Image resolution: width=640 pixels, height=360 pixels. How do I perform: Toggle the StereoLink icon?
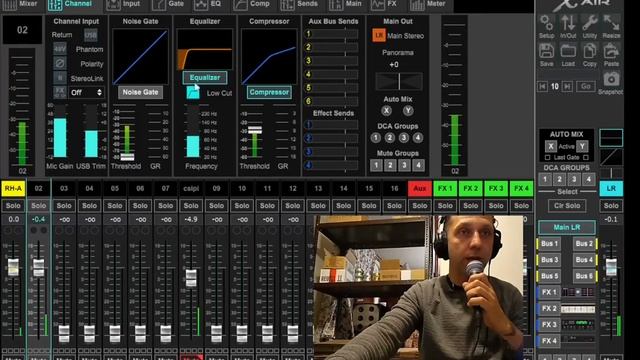coord(60,78)
